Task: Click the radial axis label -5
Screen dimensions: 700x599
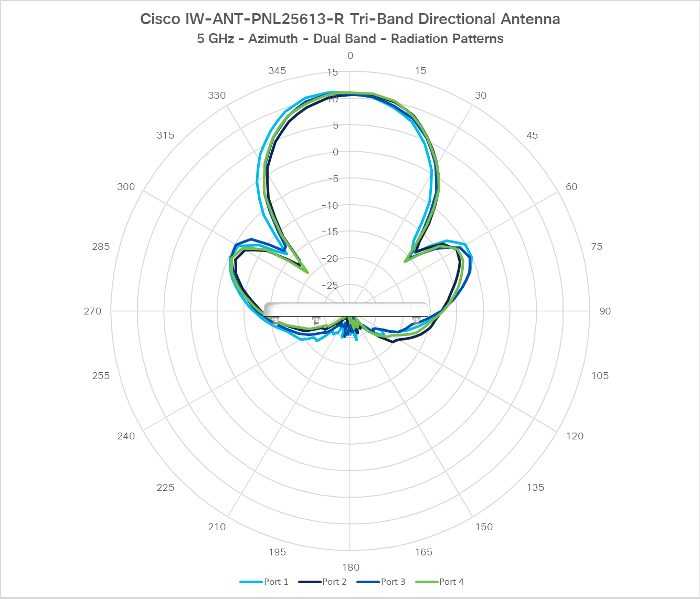Action: [x=333, y=179]
